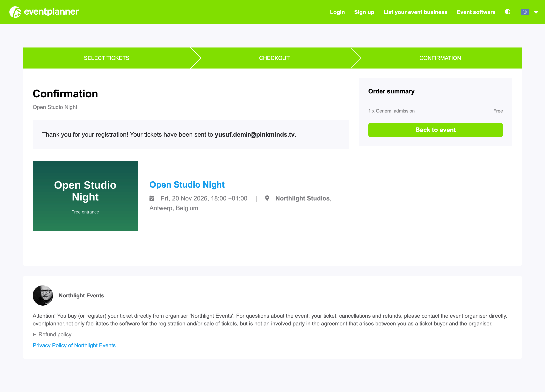Open Privacy Policy of Northlight Events

(74, 345)
